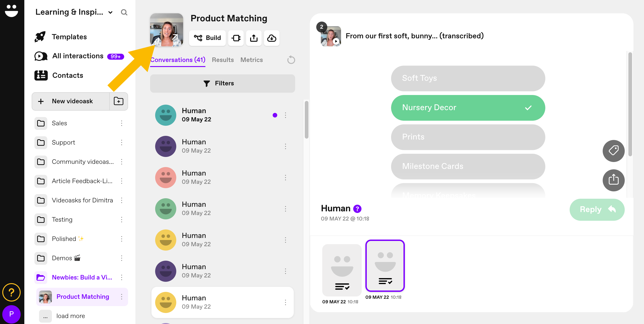Open options for the Product Matching videoask
Viewport: 644px width, 324px height.
pos(121,296)
